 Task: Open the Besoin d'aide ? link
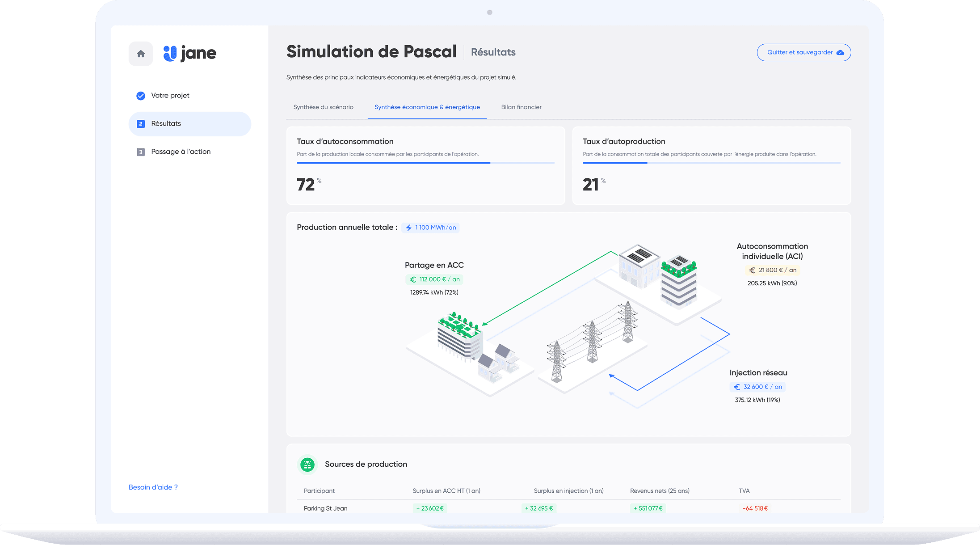pyautogui.click(x=153, y=487)
